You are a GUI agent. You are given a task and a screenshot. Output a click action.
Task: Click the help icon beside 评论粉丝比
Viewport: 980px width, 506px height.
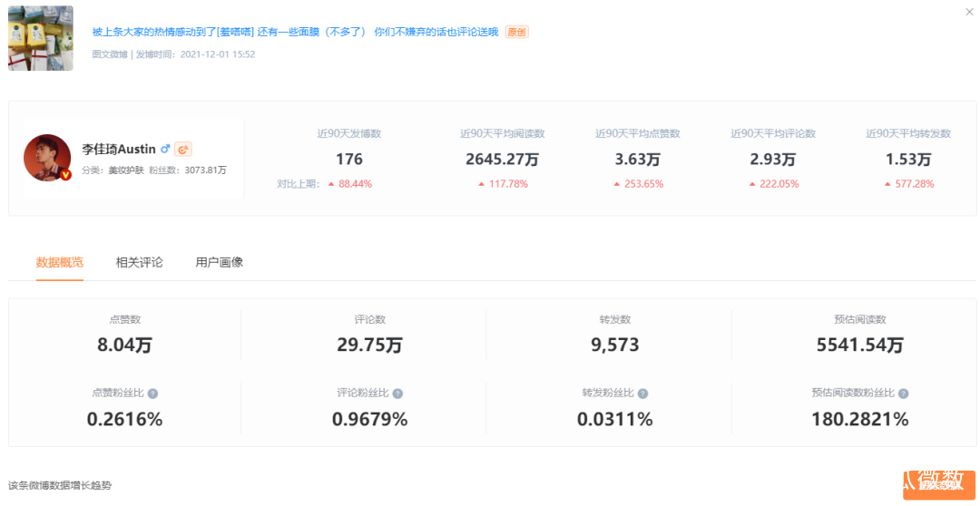pyautogui.click(x=397, y=394)
